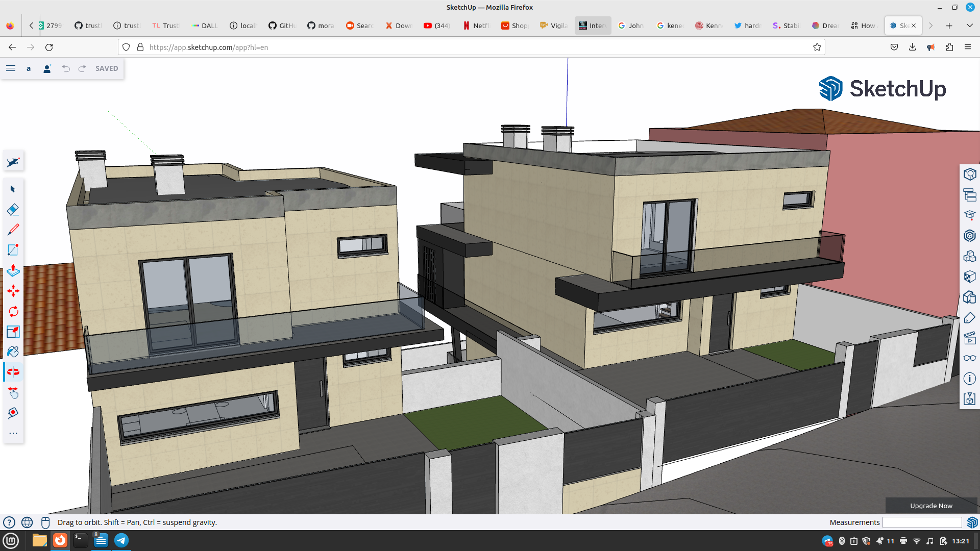980x551 pixels.
Task: Select the Rotate tool
Action: click(13, 311)
